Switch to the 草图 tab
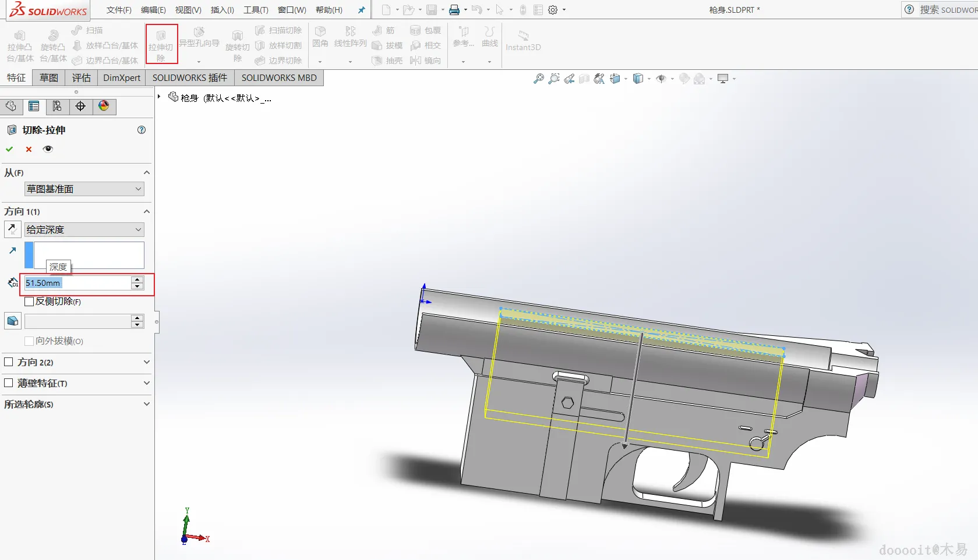This screenshot has width=978, height=560. click(x=49, y=78)
